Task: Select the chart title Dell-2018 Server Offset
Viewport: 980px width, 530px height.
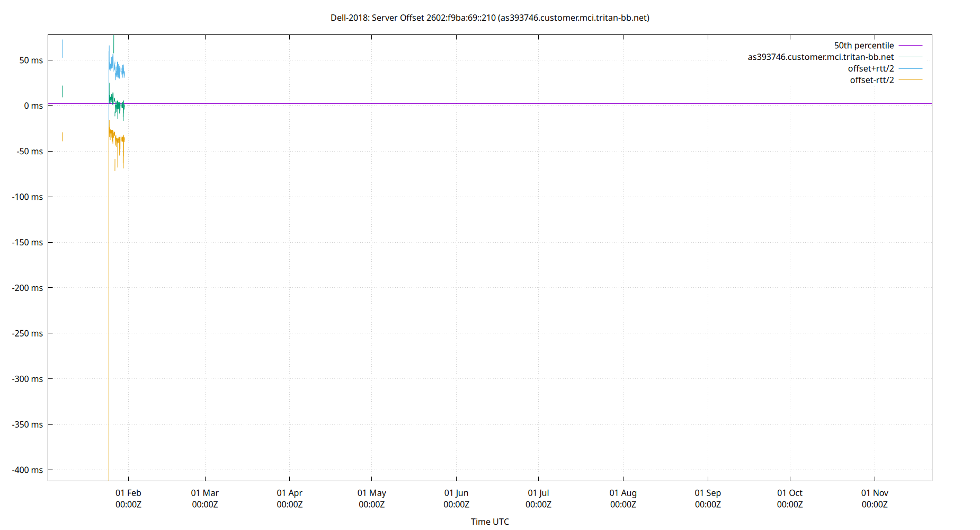Action: [x=490, y=17]
